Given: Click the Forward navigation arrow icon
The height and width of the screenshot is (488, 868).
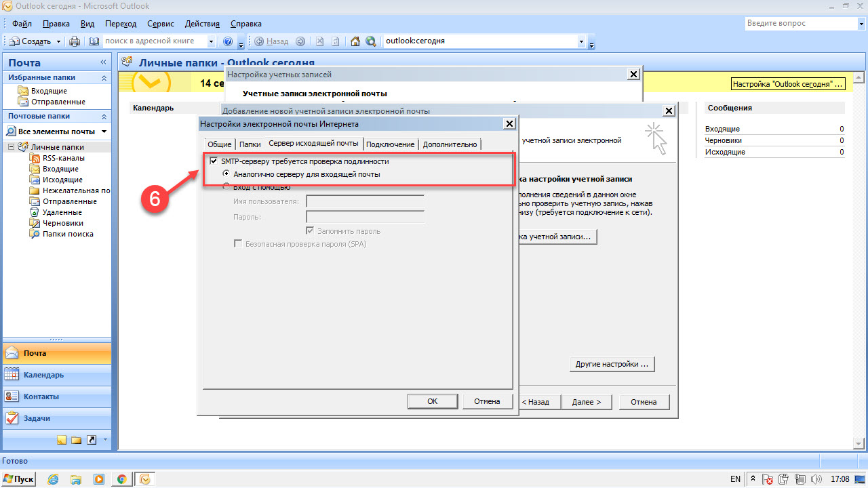Looking at the screenshot, I should (x=300, y=41).
